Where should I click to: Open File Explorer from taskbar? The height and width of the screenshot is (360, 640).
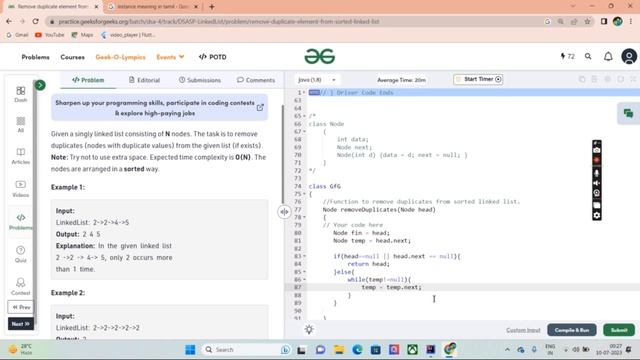click(339, 349)
